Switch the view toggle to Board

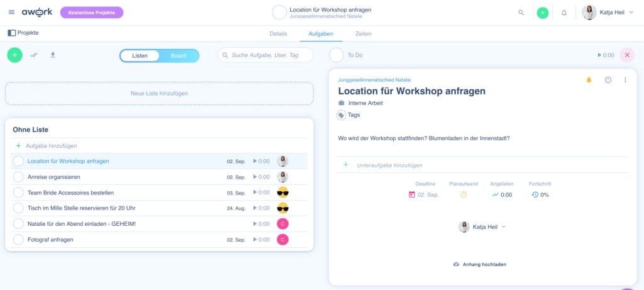(x=179, y=55)
